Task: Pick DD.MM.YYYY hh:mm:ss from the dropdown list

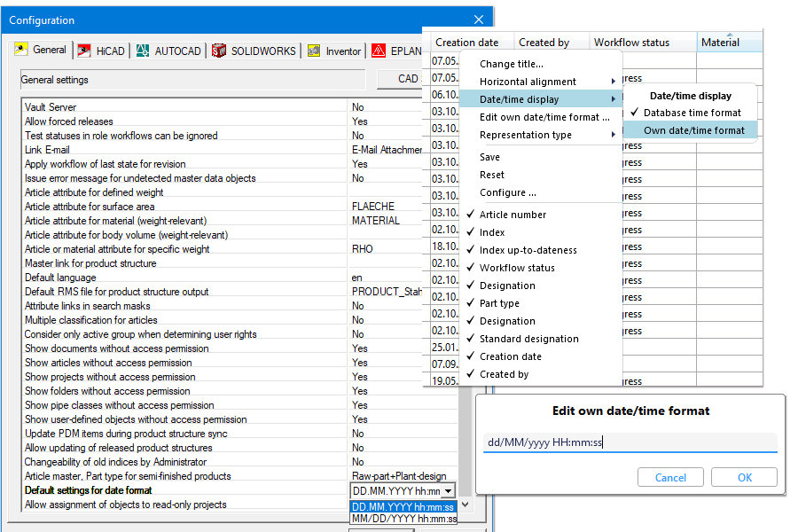Action: coord(403,507)
